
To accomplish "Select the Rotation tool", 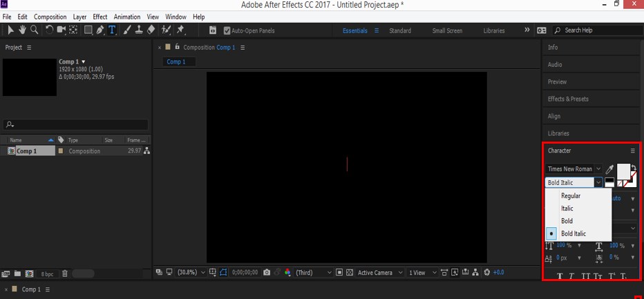I will (x=49, y=30).
